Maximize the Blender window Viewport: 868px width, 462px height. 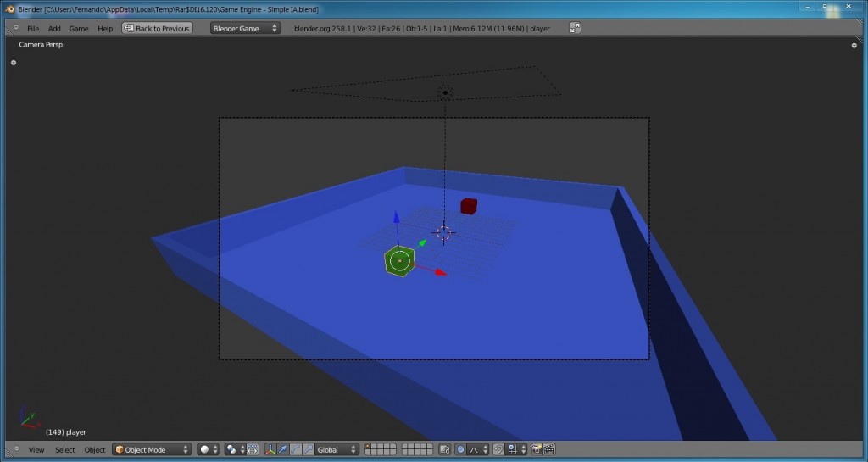click(x=824, y=6)
